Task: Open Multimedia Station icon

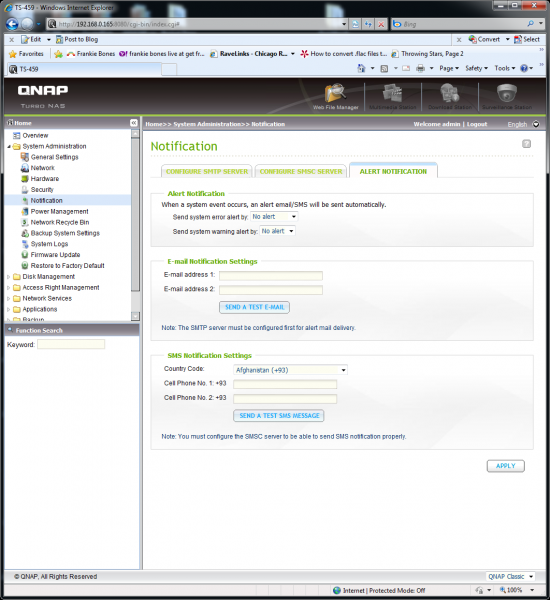Action: (x=392, y=96)
